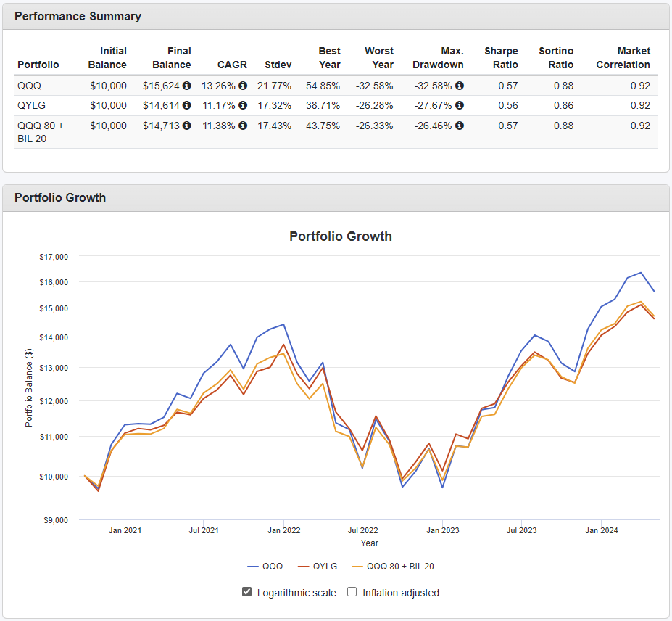Image resolution: width=672 pixels, height=621 pixels.
Task: Click the $17,000 y-axis label
Action: click(x=54, y=257)
